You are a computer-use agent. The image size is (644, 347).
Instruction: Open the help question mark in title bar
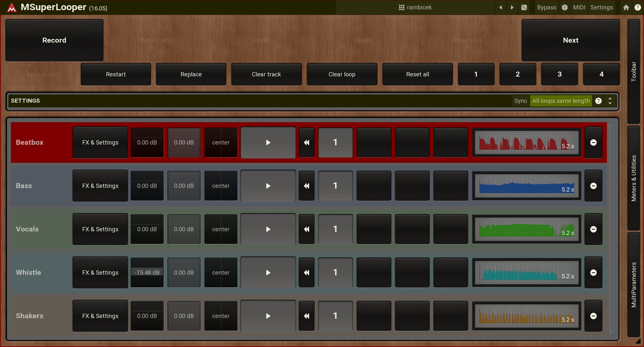[638, 7]
